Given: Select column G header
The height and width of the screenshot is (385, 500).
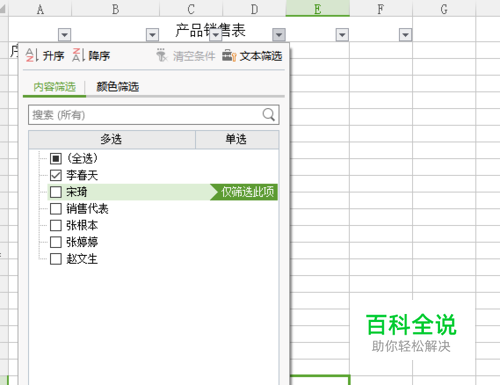Looking at the screenshot, I should click(x=444, y=9).
